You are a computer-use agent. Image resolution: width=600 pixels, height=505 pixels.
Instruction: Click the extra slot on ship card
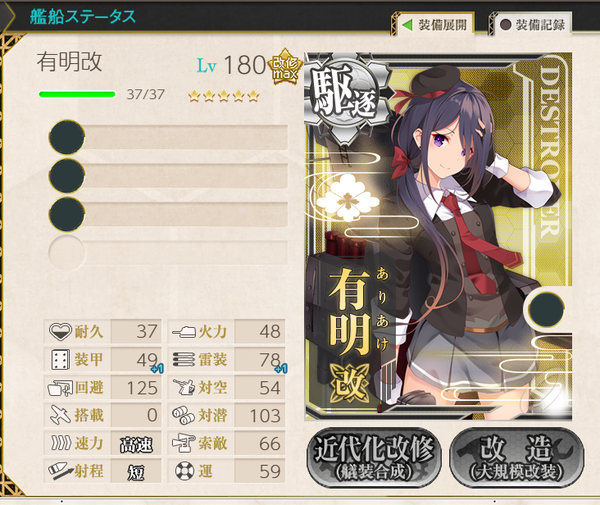point(546,309)
